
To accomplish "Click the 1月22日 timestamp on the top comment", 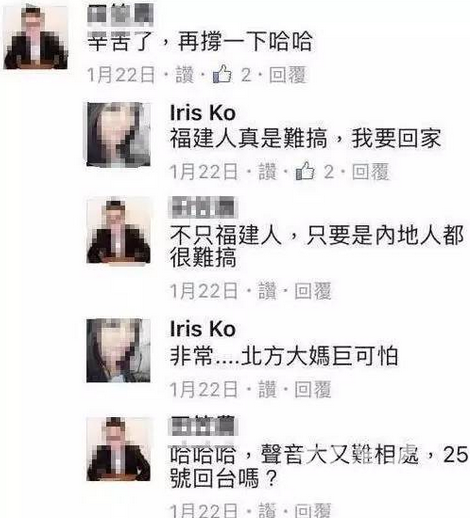I will pos(121,75).
